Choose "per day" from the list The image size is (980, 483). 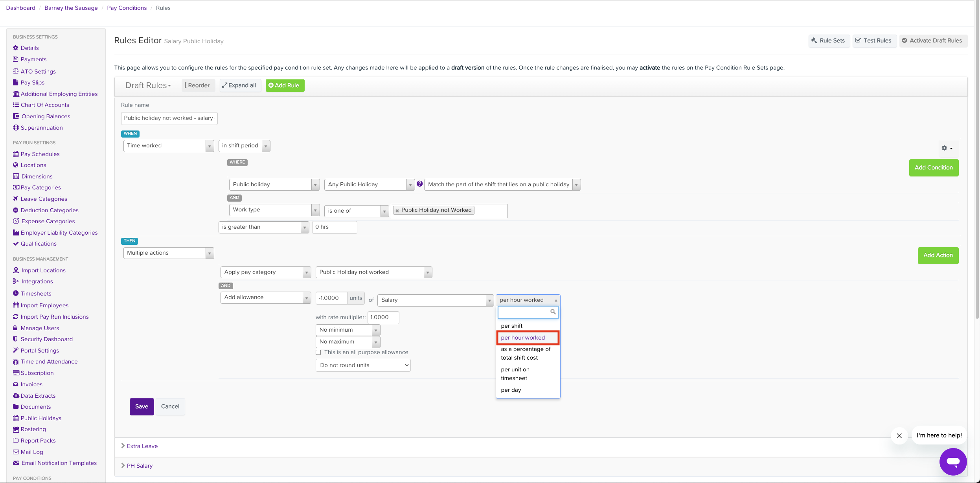coord(511,390)
